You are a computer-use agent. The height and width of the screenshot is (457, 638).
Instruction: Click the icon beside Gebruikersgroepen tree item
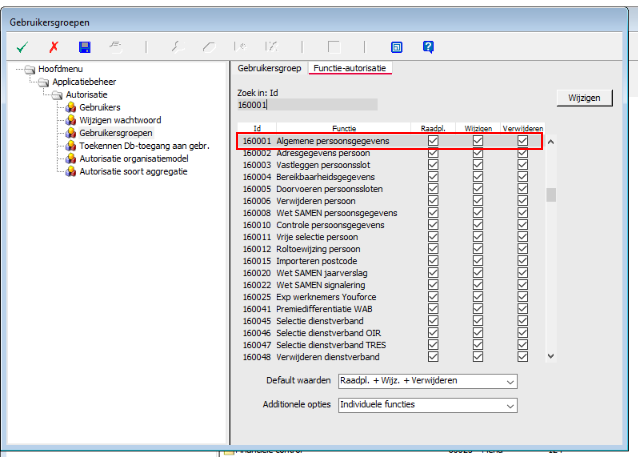pos(71,133)
